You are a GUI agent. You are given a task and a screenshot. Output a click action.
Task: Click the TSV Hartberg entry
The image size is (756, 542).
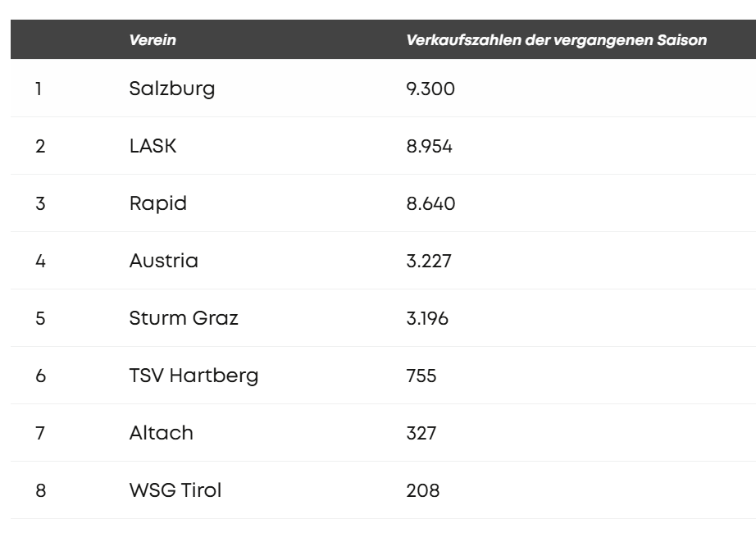(194, 376)
